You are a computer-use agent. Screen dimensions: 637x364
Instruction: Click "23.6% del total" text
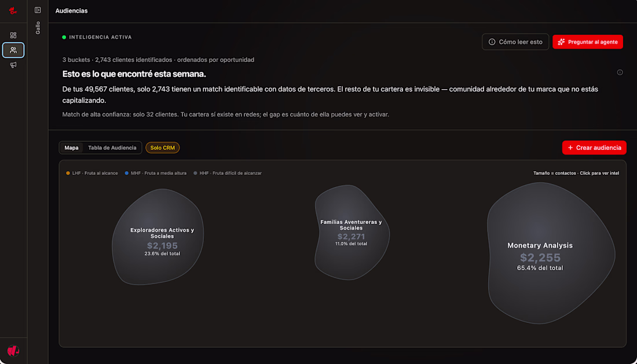point(162,253)
